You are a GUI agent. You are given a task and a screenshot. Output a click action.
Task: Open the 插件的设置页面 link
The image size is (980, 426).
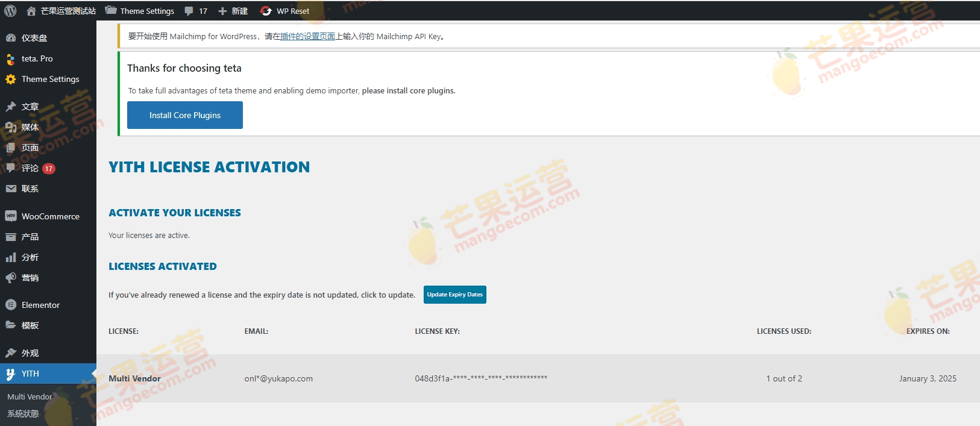coord(307,36)
